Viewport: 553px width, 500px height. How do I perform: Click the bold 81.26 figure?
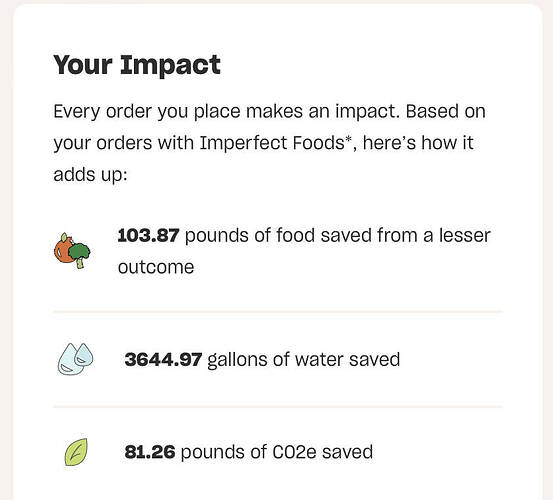point(150,452)
